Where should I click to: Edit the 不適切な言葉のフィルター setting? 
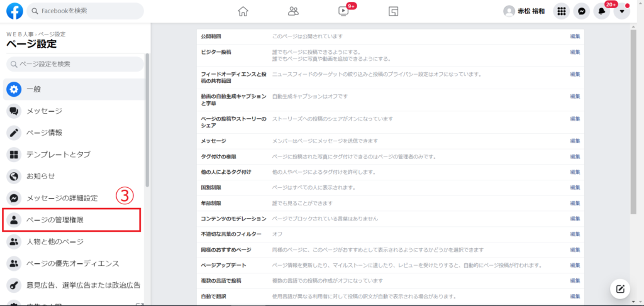tap(575, 234)
